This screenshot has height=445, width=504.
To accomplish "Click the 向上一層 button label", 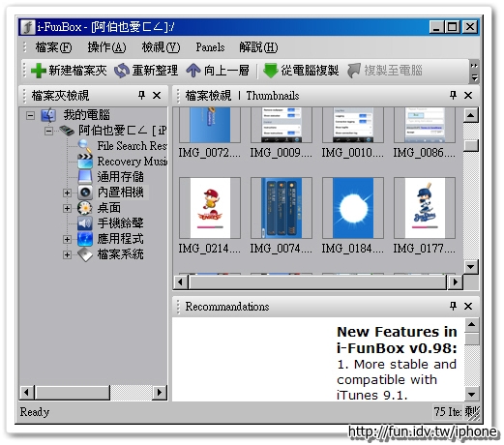I will click(x=226, y=71).
